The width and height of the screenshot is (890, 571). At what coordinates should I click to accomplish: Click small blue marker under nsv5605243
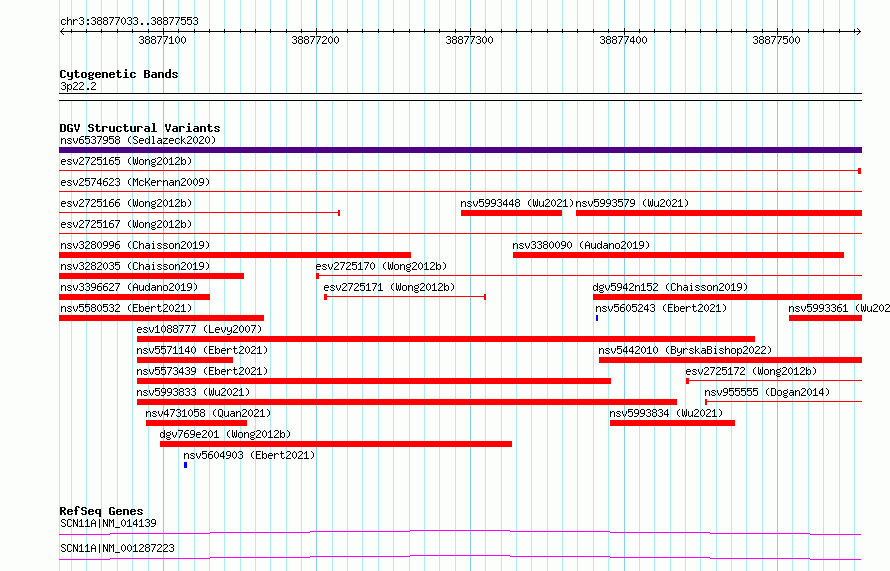click(x=597, y=318)
